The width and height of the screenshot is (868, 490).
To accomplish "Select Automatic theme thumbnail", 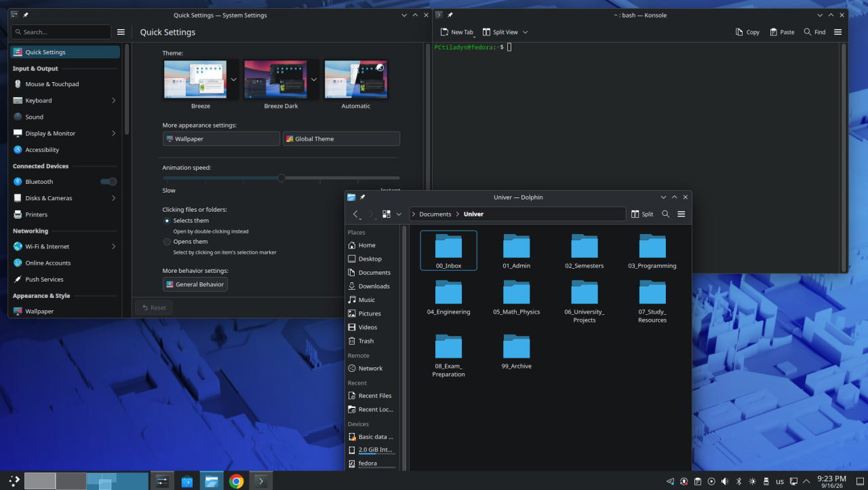I will click(x=356, y=79).
